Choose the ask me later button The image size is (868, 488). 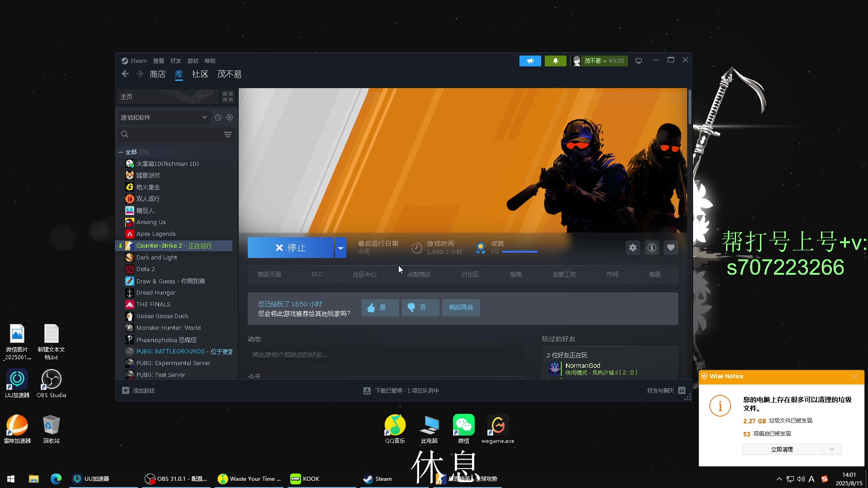461,308
